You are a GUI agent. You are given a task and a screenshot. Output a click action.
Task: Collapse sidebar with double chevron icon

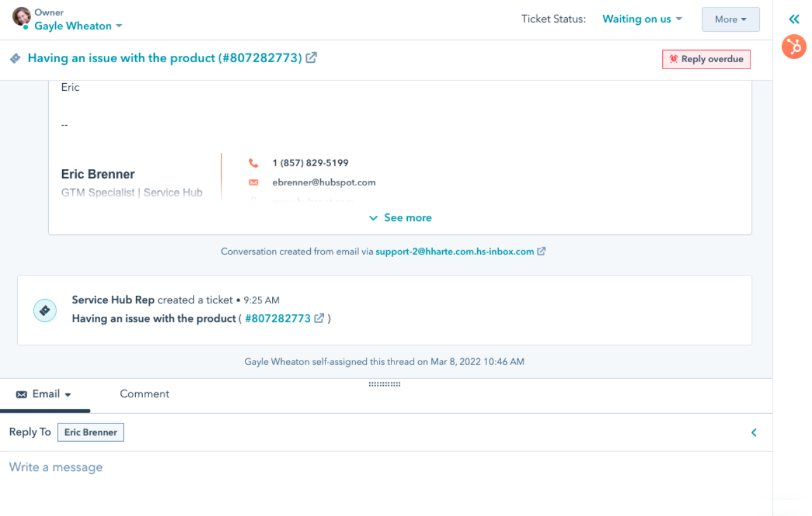pos(794,19)
